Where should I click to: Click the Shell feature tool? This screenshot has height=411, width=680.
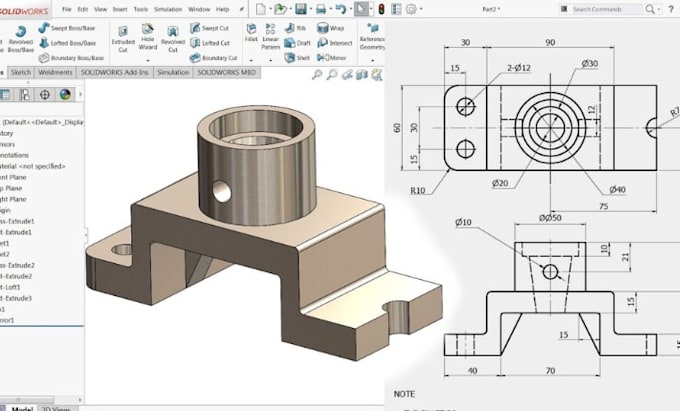pos(297,58)
